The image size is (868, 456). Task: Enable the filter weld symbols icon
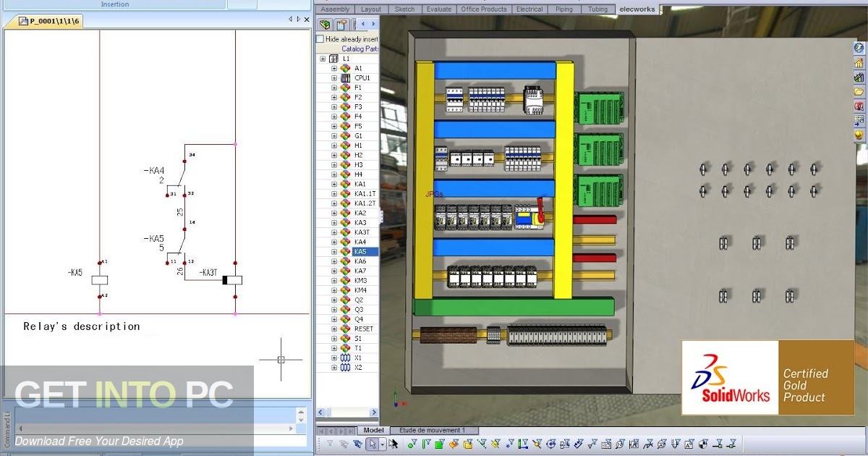647,444
